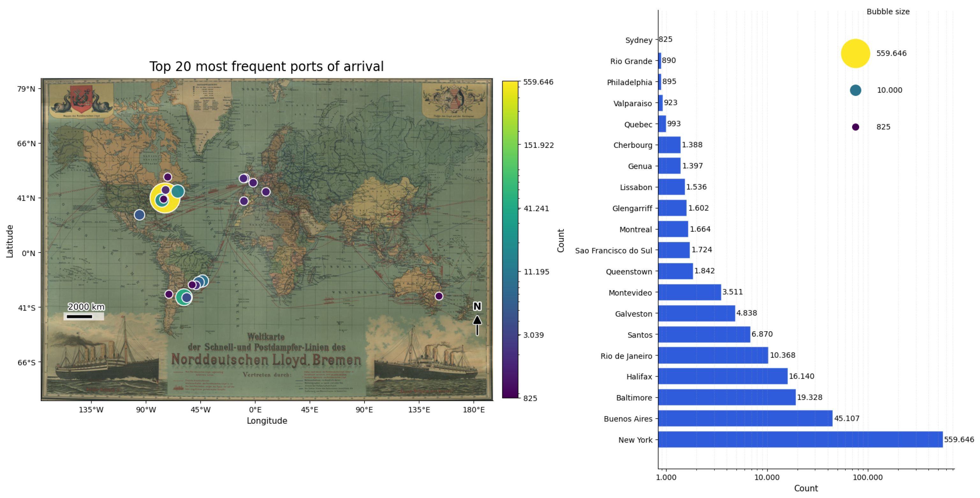This screenshot has width=980, height=498.
Task: Click the yellow 559.646 legend bubble
Action: pos(856,53)
